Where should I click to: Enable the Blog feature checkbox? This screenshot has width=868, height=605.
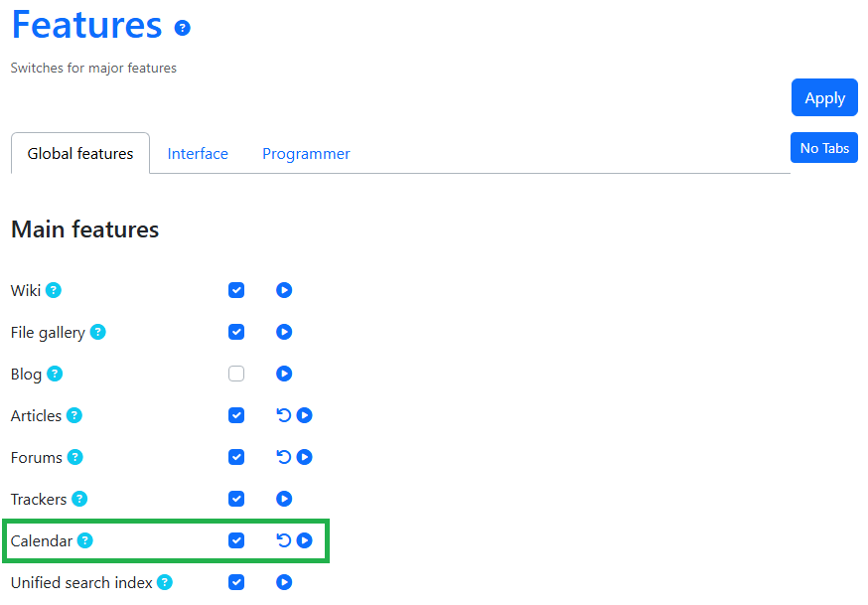click(236, 374)
